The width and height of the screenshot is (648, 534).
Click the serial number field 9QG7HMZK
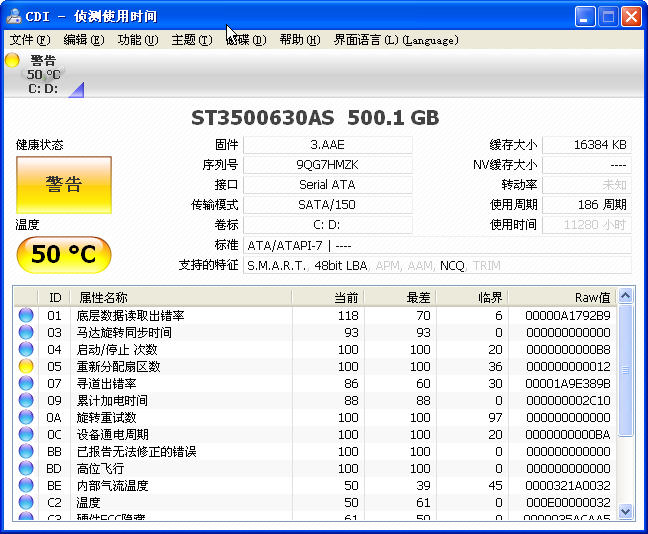click(x=327, y=165)
